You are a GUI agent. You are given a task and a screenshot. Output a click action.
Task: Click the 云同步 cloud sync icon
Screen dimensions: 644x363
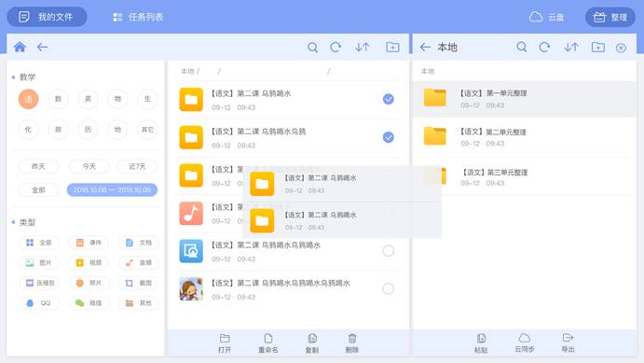coord(525,338)
